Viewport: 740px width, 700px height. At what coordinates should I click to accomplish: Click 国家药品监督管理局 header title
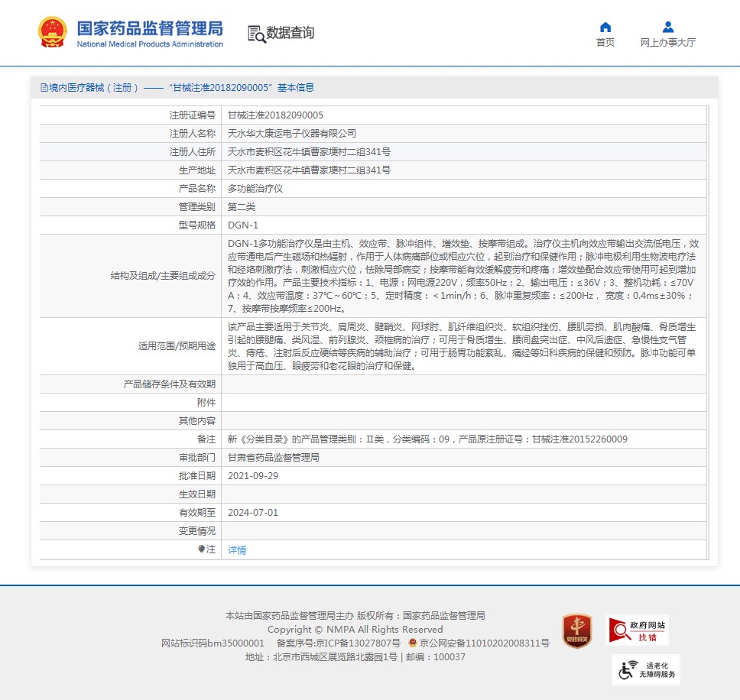(150, 28)
